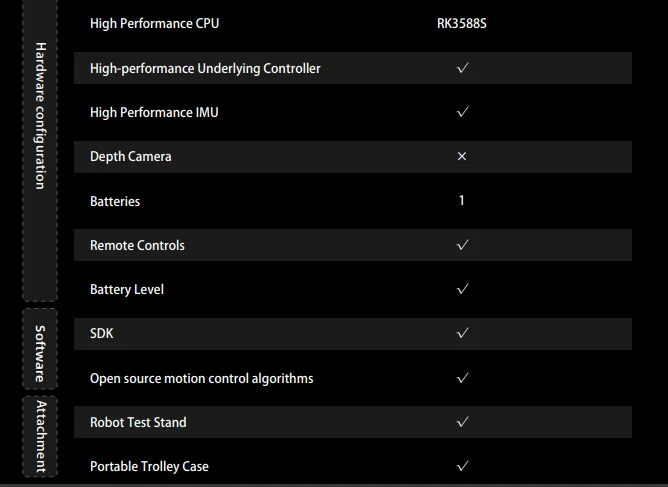Select the Software category label
Image resolution: width=668 pixels, height=487 pixels.
click(x=40, y=354)
